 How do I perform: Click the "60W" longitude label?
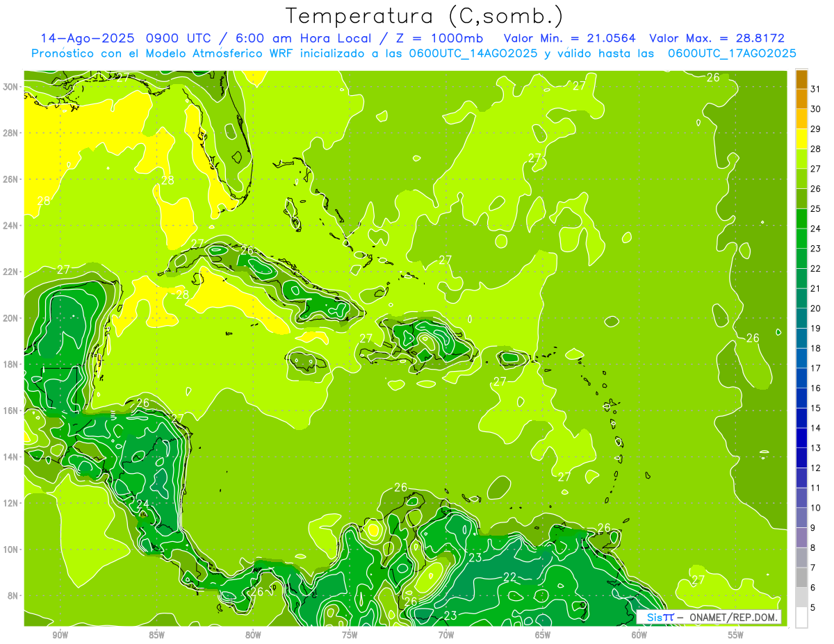[x=639, y=635]
